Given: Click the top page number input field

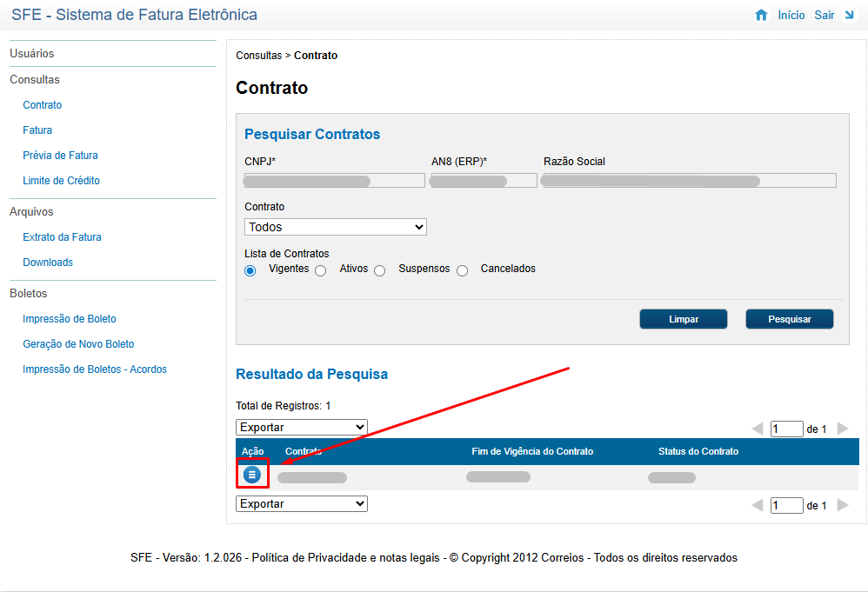Looking at the screenshot, I should (x=786, y=429).
